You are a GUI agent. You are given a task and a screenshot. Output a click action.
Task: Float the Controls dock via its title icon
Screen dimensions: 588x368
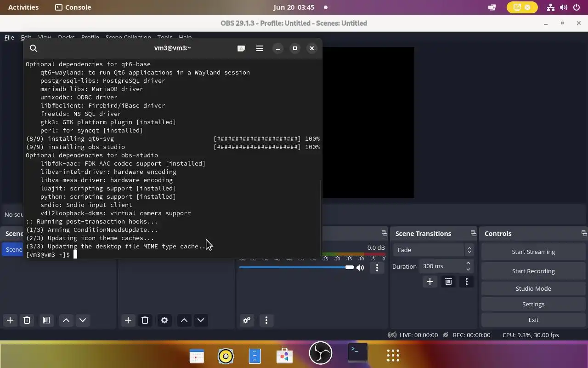pyautogui.click(x=584, y=233)
